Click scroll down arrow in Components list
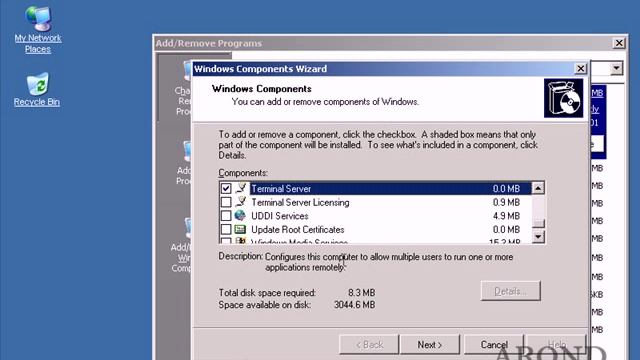This screenshot has width=640, height=360. point(538,236)
